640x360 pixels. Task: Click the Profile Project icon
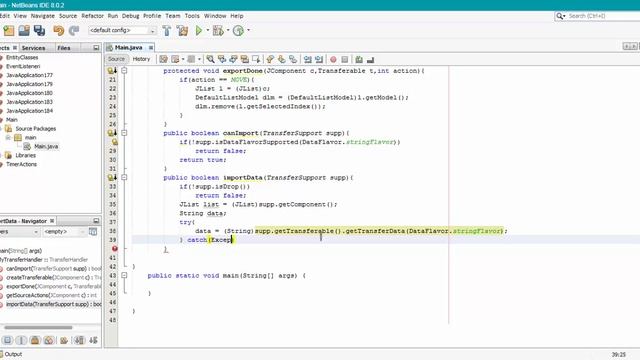click(x=238, y=30)
